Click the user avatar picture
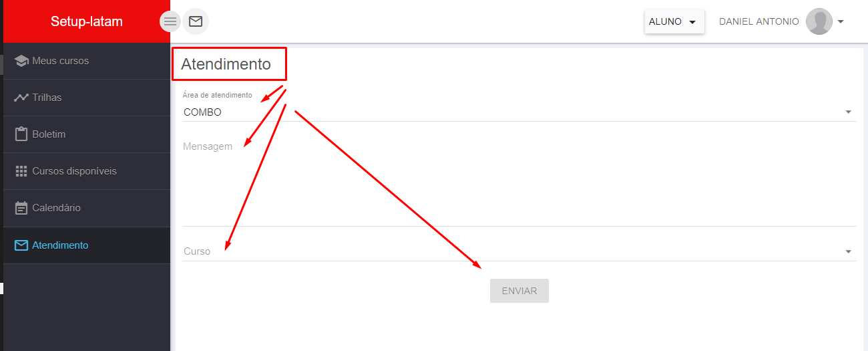 [819, 21]
